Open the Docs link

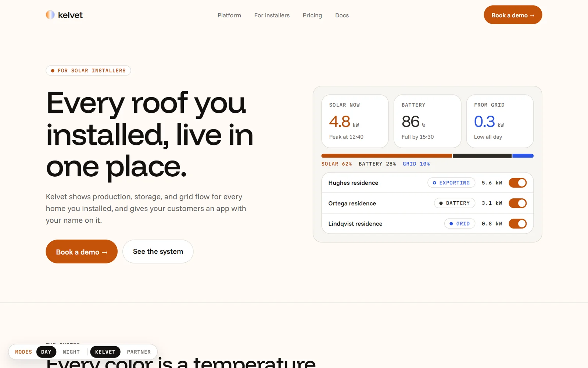(342, 15)
